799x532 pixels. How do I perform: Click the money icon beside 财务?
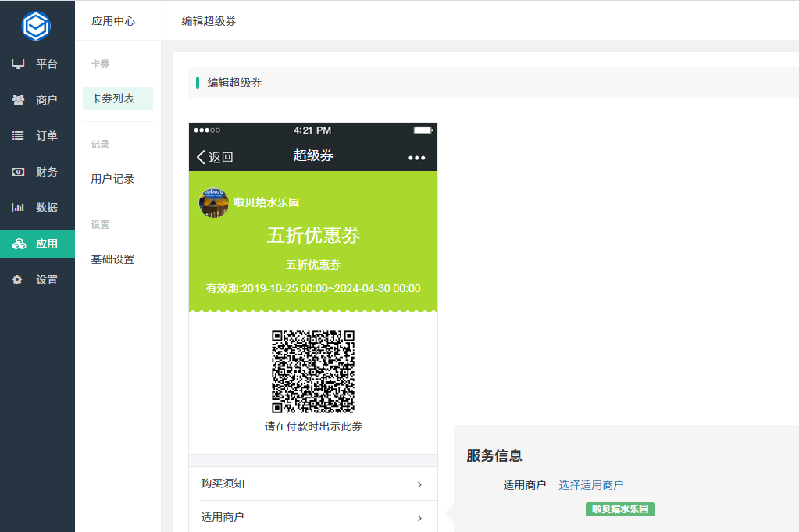click(x=18, y=172)
